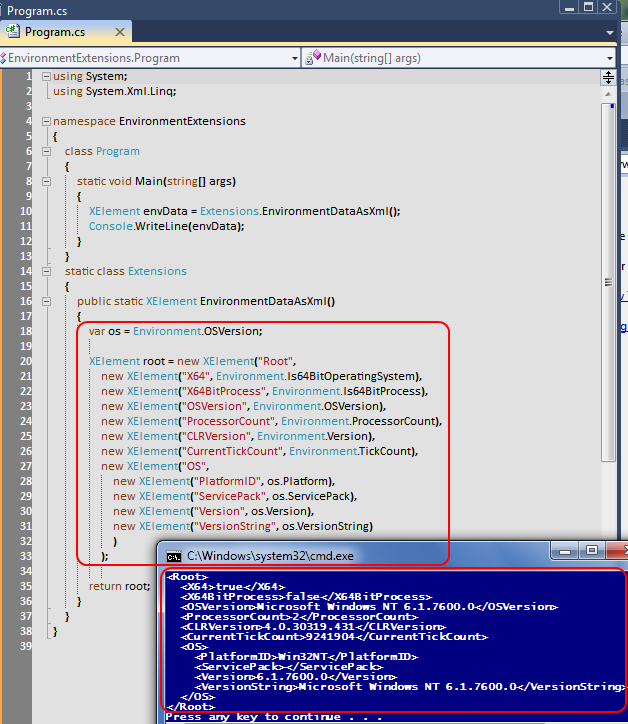Collapse the class Program outline
The width and height of the screenshot is (628, 724).
click(x=46, y=151)
